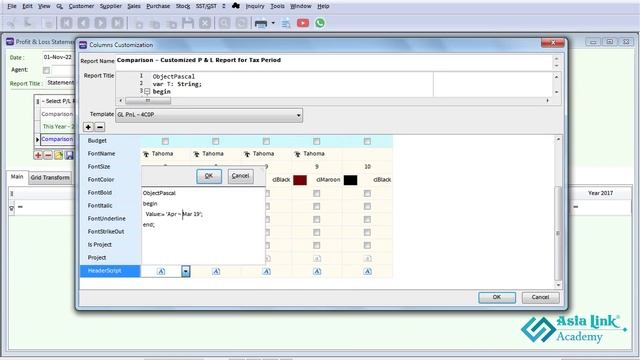
Task: Click the scissors Cut icon in toolbar
Action: (12, 23)
